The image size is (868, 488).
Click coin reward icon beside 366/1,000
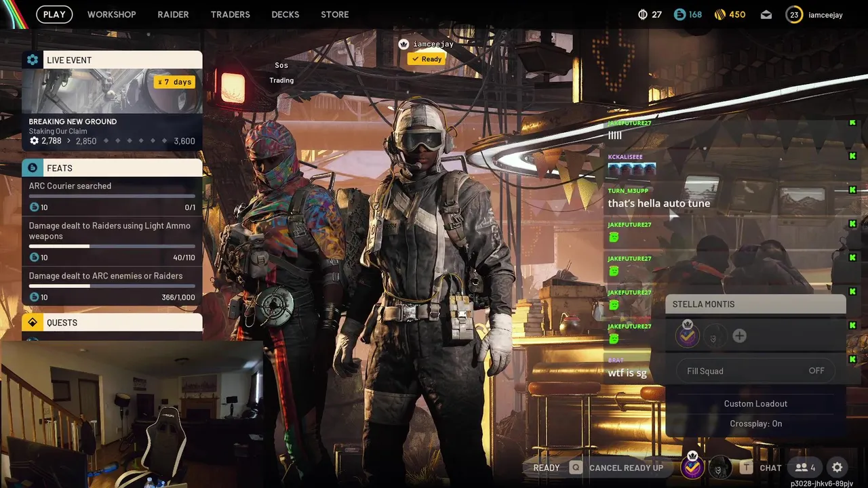click(34, 297)
